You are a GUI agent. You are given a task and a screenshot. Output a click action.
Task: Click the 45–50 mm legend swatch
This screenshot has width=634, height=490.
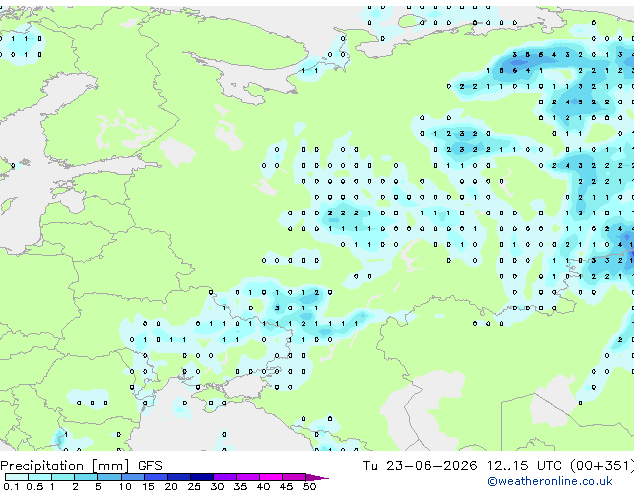pyautogui.click(x=294, y=477)
